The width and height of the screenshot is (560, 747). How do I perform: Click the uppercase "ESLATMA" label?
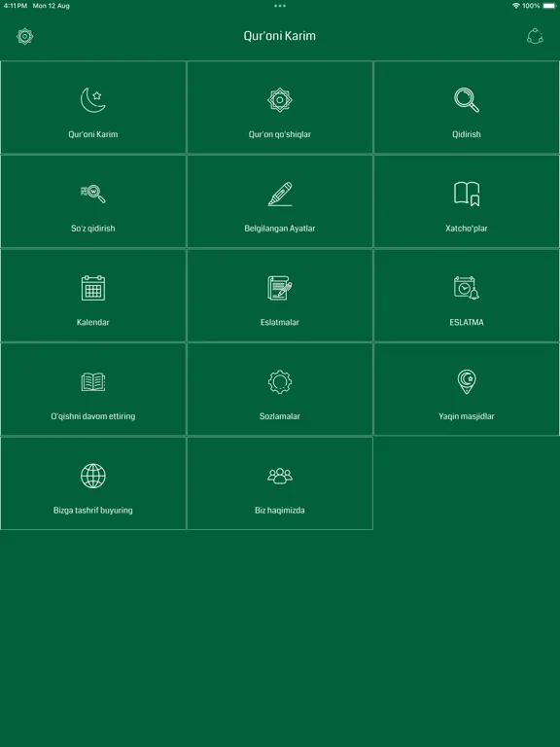point(467,322)
